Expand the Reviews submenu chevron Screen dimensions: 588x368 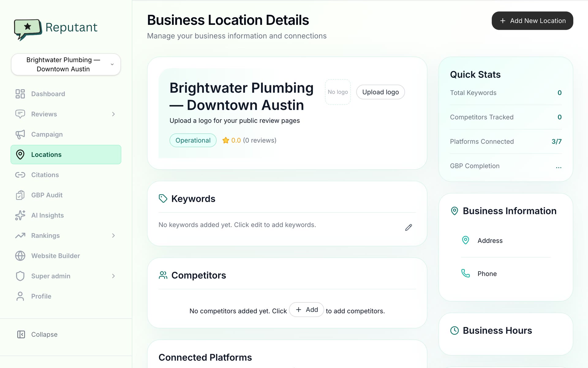coord(113,114)
